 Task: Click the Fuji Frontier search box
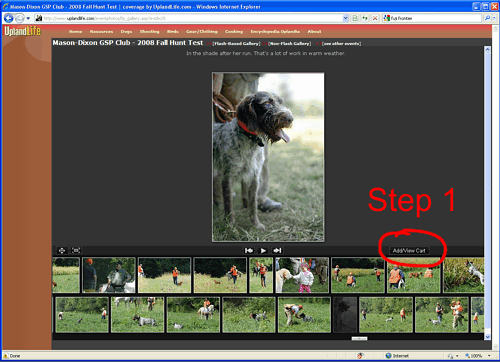(433, 18)
